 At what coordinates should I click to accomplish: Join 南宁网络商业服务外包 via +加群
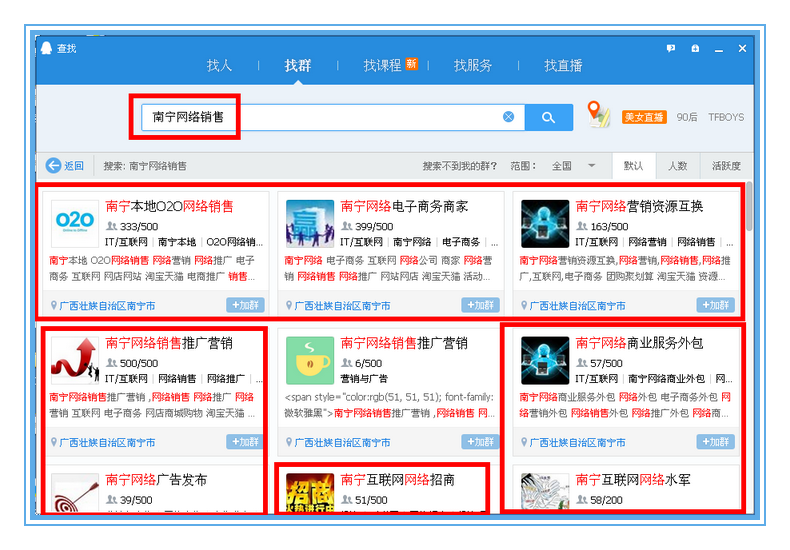(x=715, y=442)
